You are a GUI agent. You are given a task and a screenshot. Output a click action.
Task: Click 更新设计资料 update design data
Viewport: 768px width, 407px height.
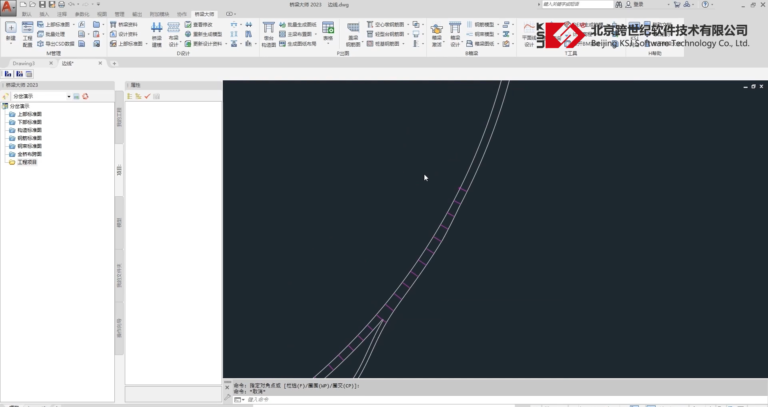[203, 44]
